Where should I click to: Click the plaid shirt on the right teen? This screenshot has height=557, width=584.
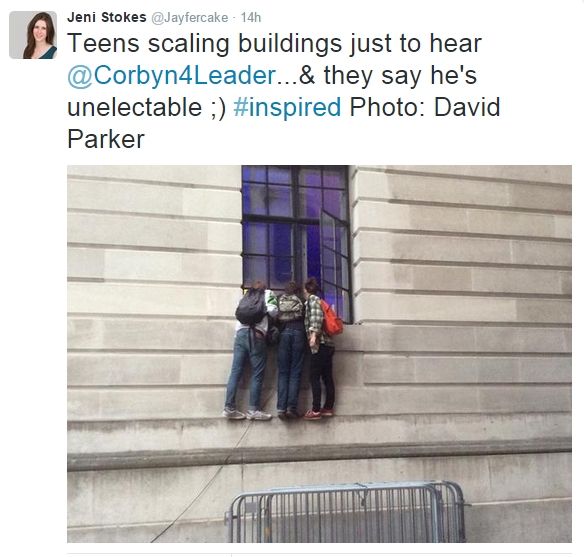(316, 320)
